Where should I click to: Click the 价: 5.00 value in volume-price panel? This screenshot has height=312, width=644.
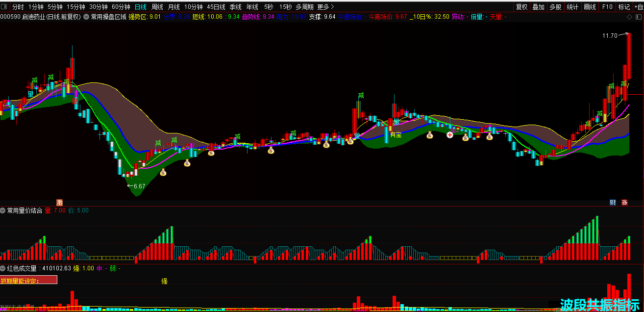tap(78, 210)
